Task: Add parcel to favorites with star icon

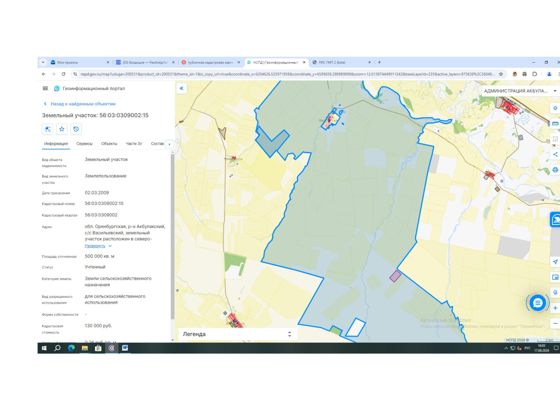Action: (62, 129)
